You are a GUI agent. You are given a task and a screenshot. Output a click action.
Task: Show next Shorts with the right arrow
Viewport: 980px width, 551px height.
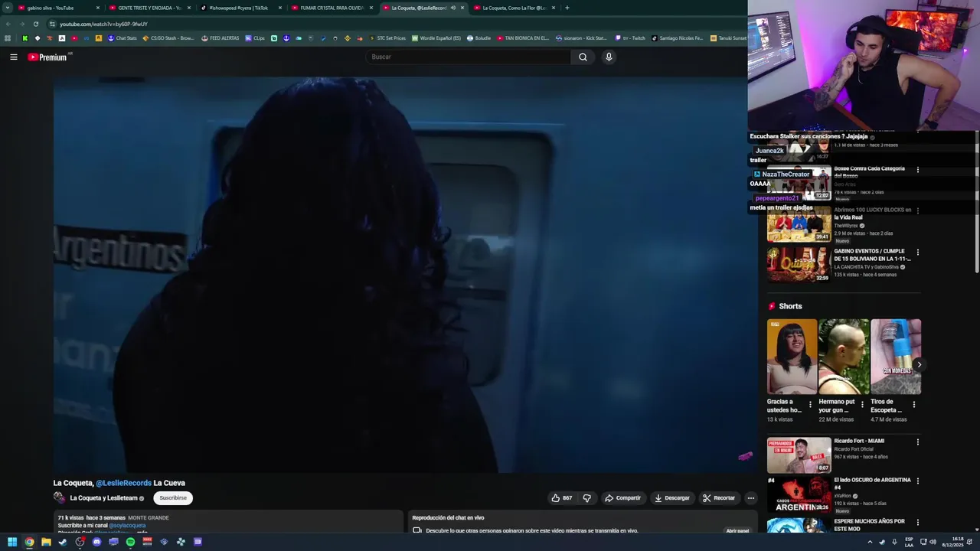[x=919, y=365]
